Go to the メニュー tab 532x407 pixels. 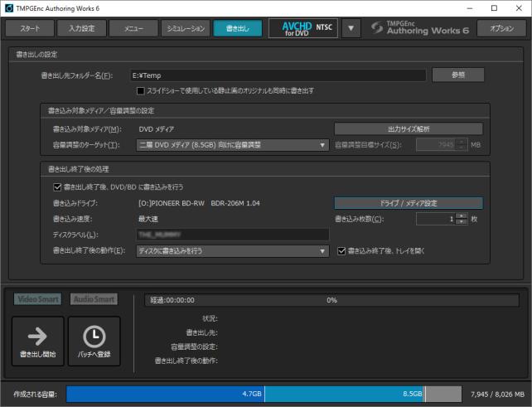click(133, 28)
